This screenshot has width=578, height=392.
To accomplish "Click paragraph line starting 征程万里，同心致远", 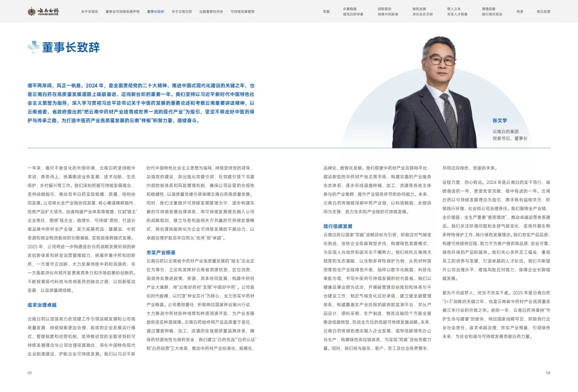I will [496, 182].
